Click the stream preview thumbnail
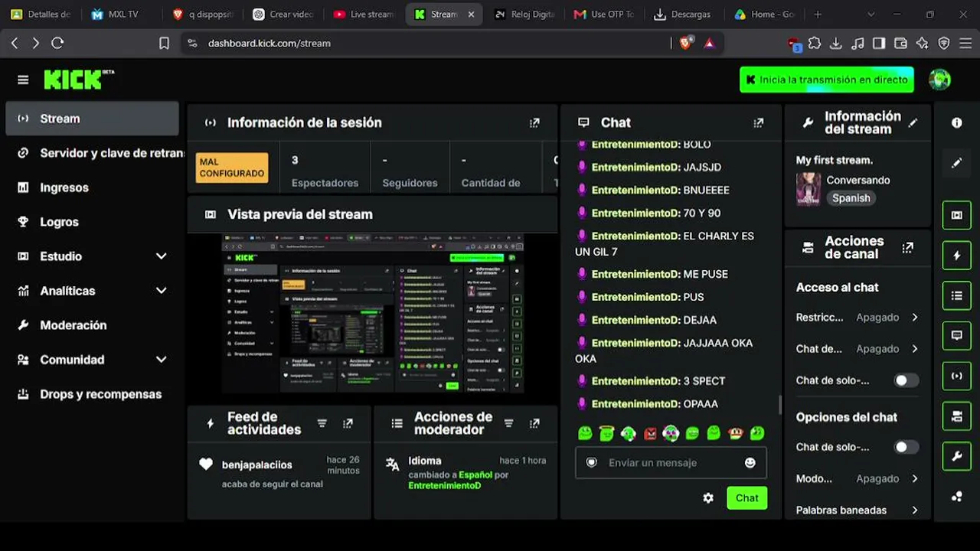 [x=373, y=314]
